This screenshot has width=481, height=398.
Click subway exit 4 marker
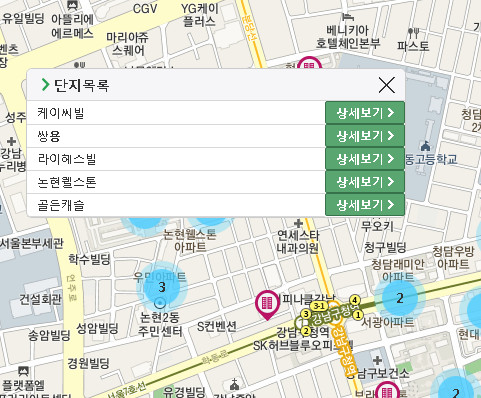click(354, 300)
